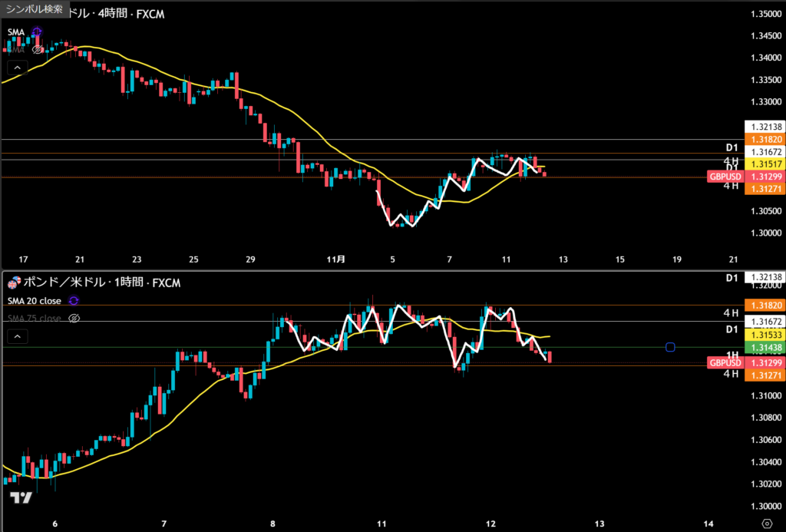Collapse the indicator legend in lower chart

[16, 335]
